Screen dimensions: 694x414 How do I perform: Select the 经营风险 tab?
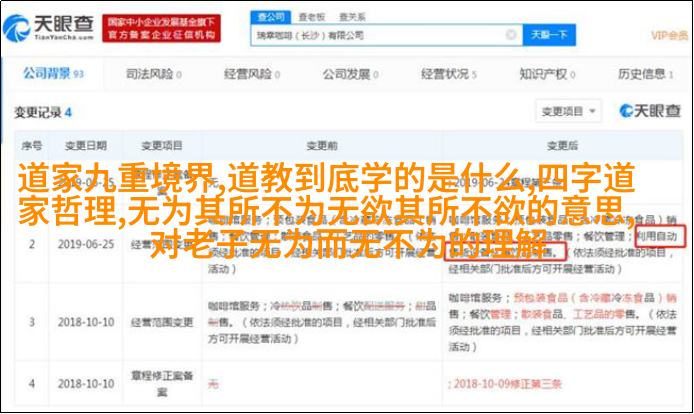click(x=252, y=74)
